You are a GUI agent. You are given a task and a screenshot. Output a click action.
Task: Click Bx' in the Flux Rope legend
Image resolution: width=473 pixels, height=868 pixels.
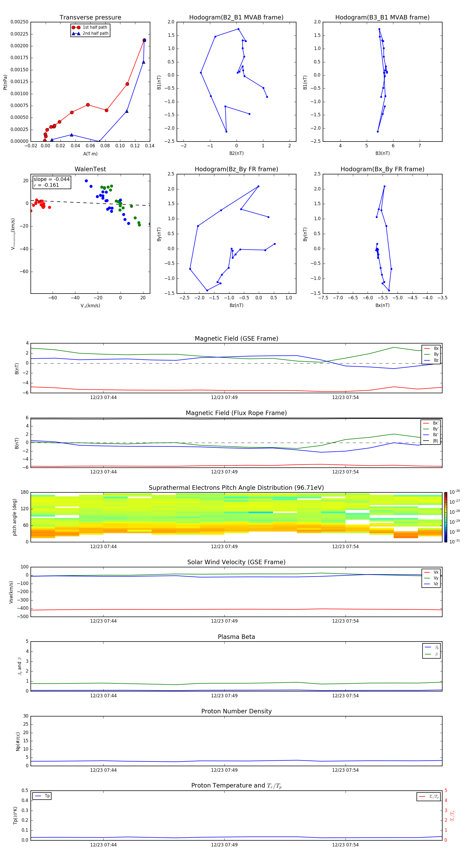click(431, 423)
